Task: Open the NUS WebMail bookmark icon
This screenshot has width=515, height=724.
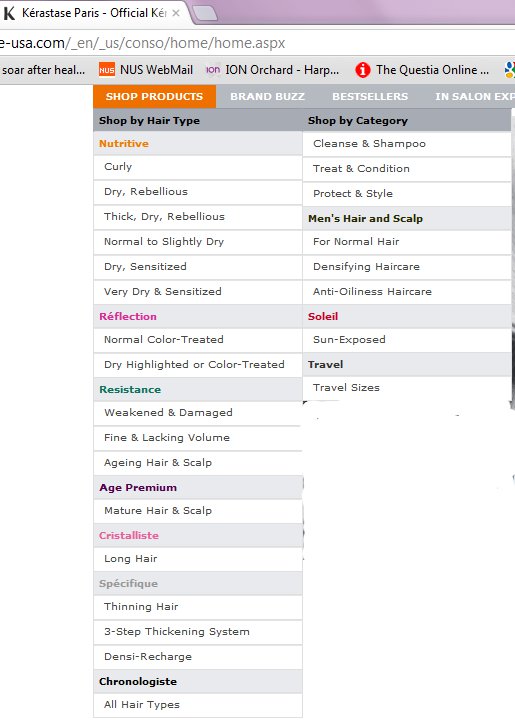Action: (x=107, y=70)
